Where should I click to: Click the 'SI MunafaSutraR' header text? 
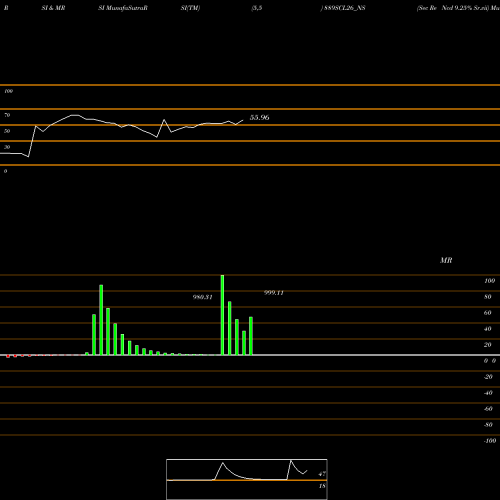(x=123, y=8)
